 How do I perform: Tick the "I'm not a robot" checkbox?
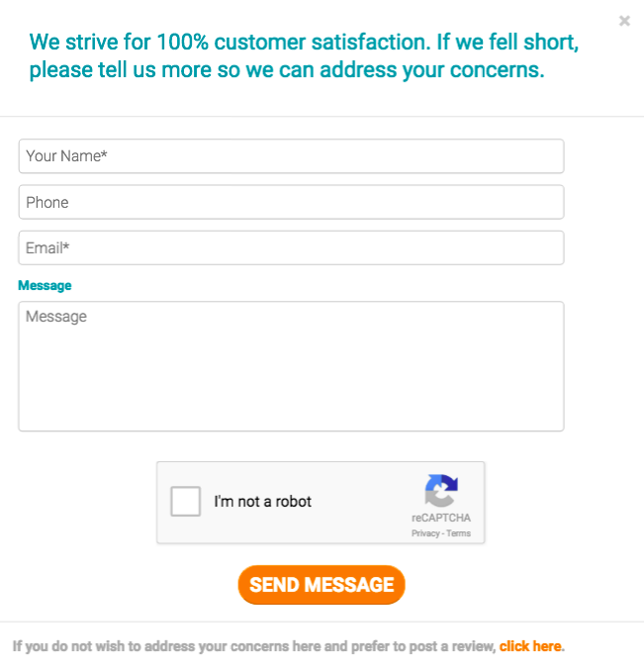185,502
